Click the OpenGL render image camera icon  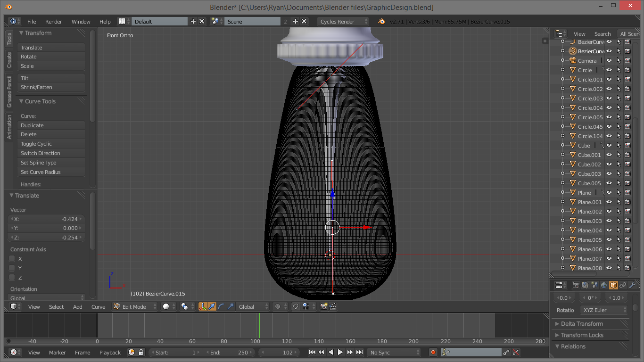point(323,306)
